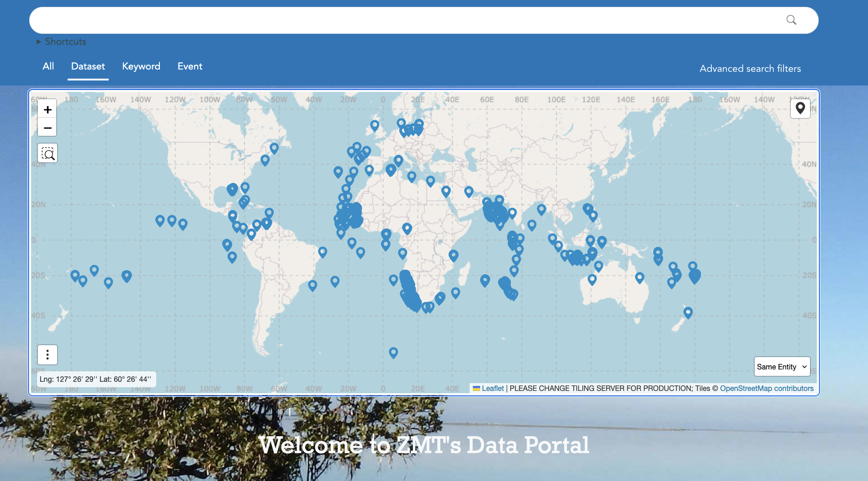Select the Dataset tab
Screen dimensions: 868x481
88,66
